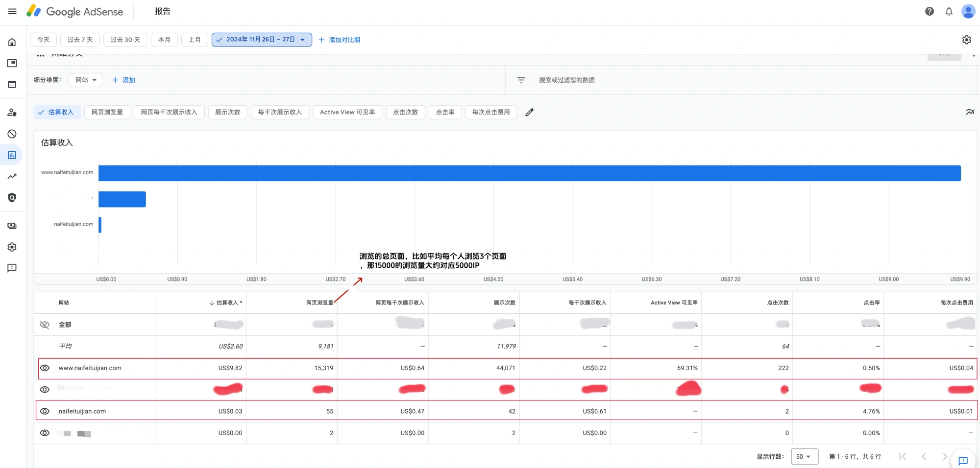Open the 网站 breakdown dimension dropdown
This screenshot has width=980, height=468.
click(85, 80)
